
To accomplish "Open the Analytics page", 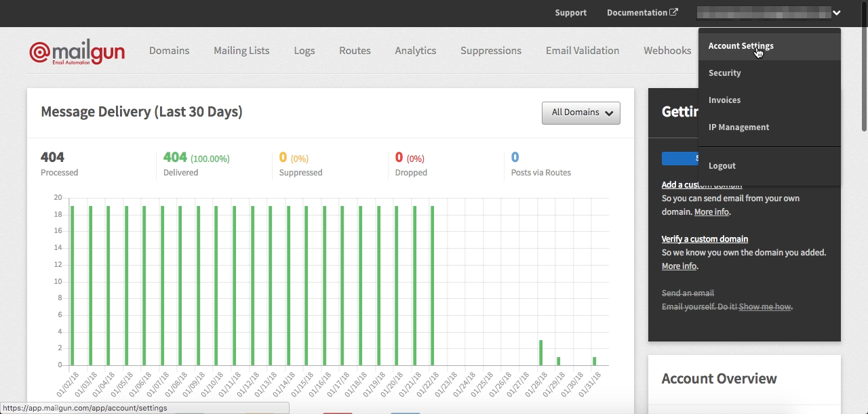I will 415,50.
